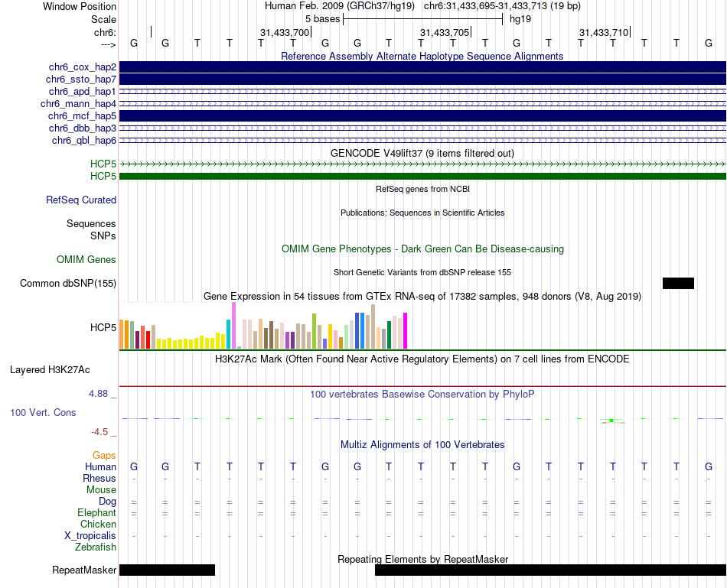The width and height of the screenshot is (727, 588).
Task: Click Short Genetic Variants from dbSNP title
Action: pyautogui.click(x=422, y=272)
